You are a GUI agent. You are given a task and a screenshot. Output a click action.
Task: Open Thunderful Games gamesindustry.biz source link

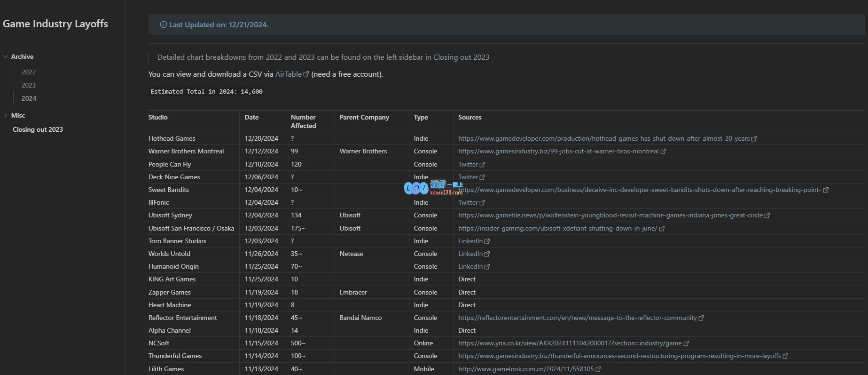(619, 356)
